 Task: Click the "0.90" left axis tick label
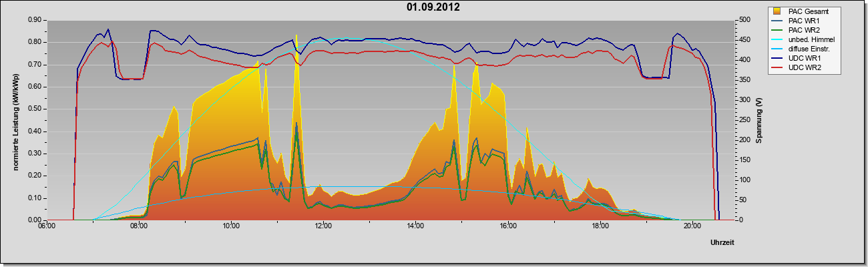tap(35, 20)
